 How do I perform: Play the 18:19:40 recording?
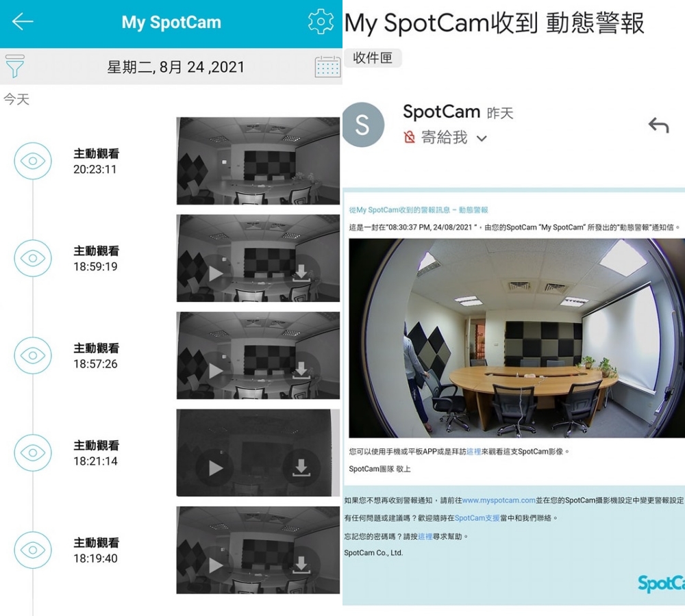214,565
